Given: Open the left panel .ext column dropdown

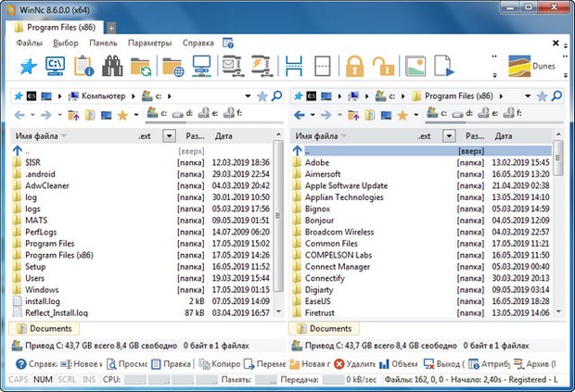Looking at the screenshot, I should [168, 135].
